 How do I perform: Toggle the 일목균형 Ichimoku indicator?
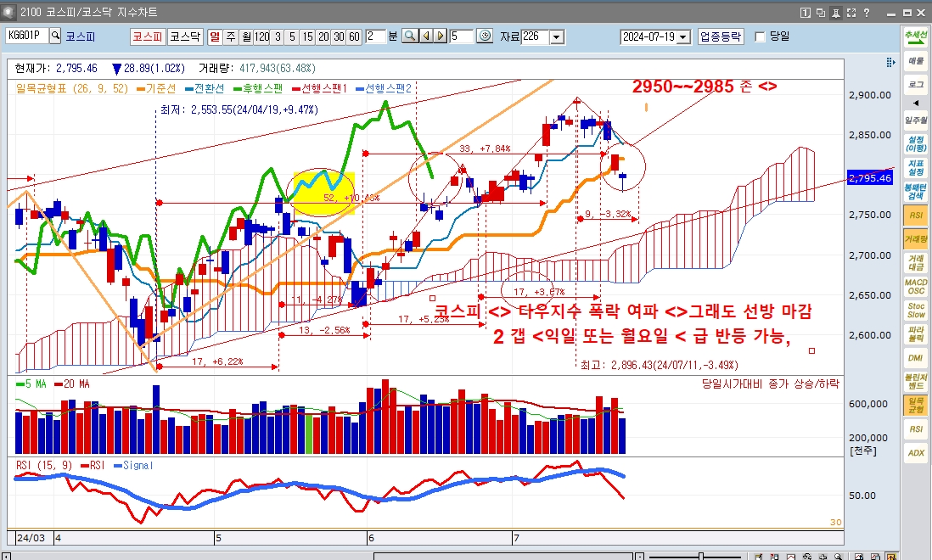(915, 405)
